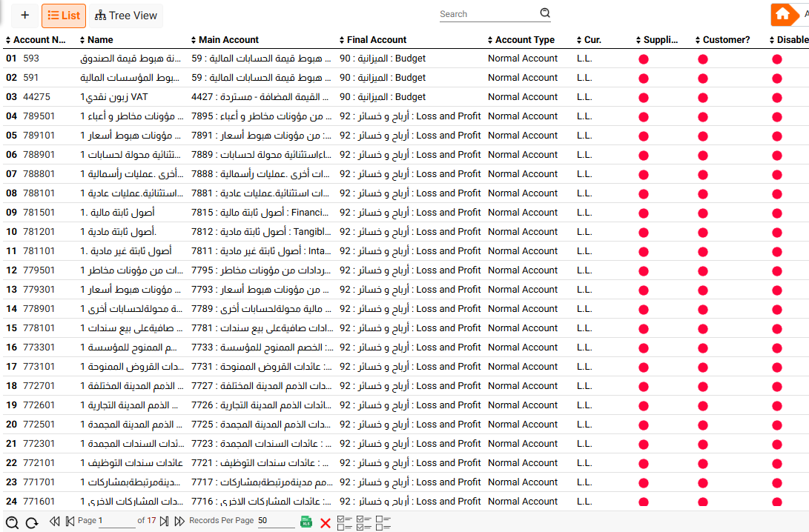
Task: Zoom using the magnifying glass in bottom toolbar
Action: [13, 522]
